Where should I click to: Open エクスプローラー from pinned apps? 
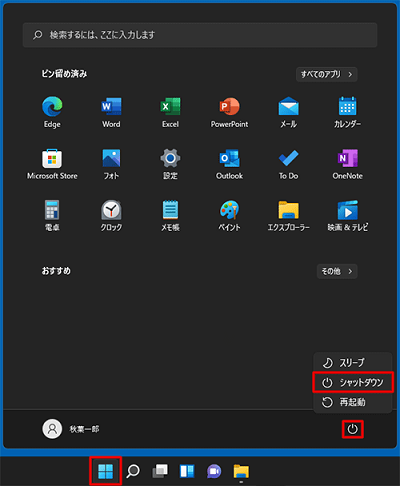288,216
